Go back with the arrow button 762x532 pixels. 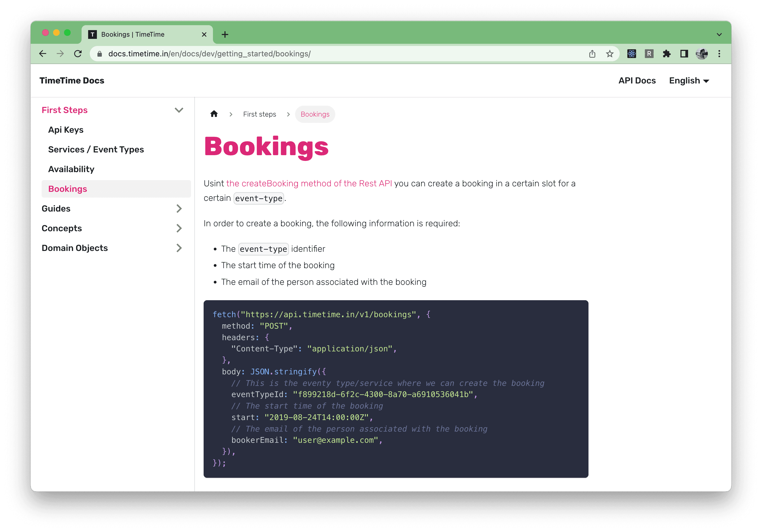(43, 54)
